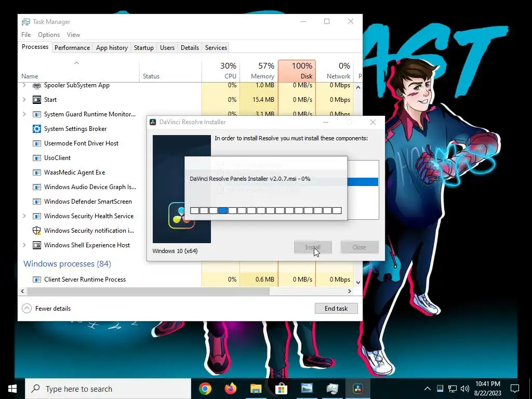The width and height of the screenshot is (532, 399).
Task: Click the sort arrow above Name column
Action: click(77, 63)
